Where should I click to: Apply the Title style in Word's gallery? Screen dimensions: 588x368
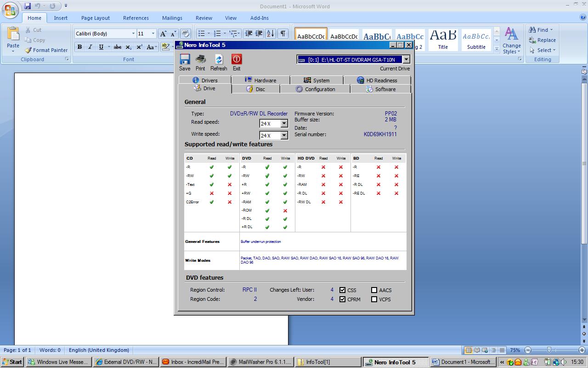(x=443, y=40)
